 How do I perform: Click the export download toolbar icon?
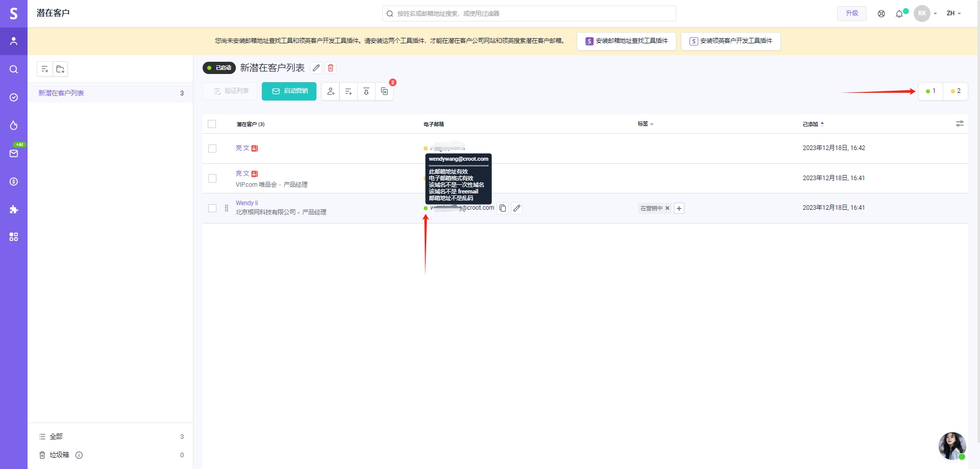[366, 91]
